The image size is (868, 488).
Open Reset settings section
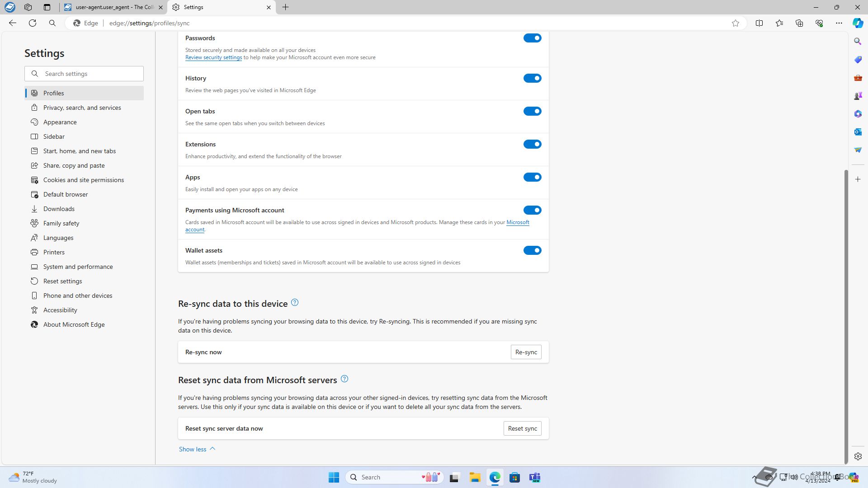[x=84, y=282]
